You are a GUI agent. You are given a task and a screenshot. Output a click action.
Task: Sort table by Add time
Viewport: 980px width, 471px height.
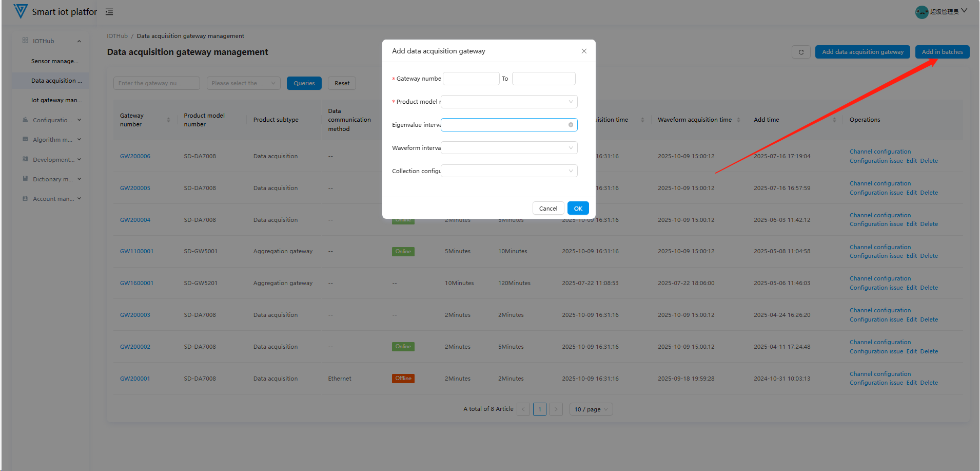click(834, 120)
